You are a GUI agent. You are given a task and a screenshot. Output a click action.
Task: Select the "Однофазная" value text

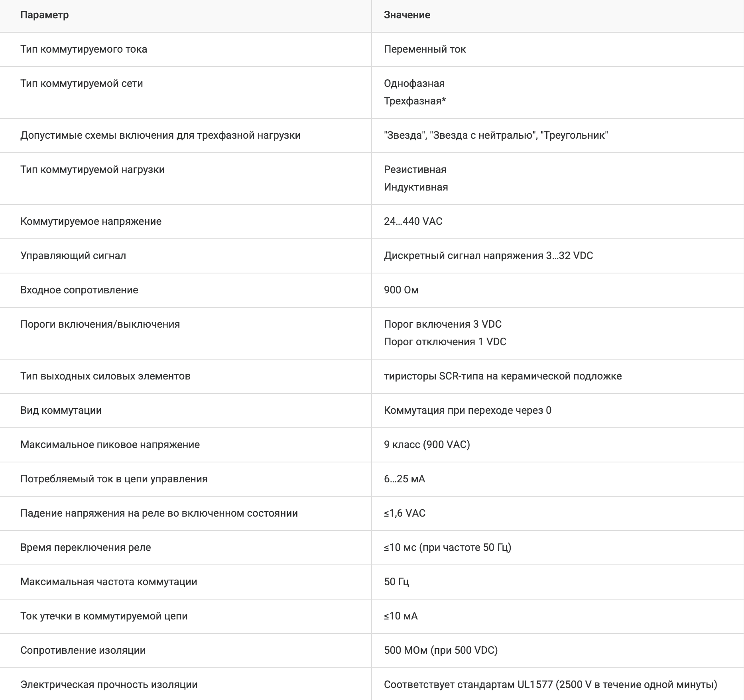pos(414,84)
